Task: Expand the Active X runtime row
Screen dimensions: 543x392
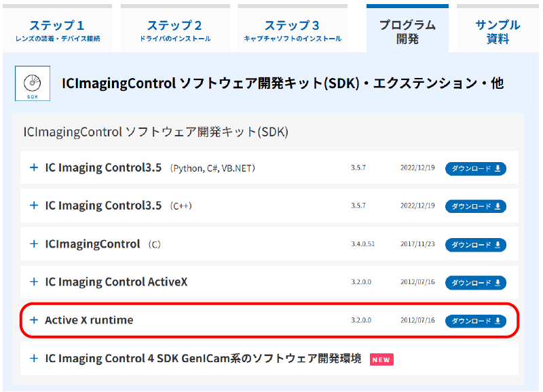Action: (x=34, y=320)
